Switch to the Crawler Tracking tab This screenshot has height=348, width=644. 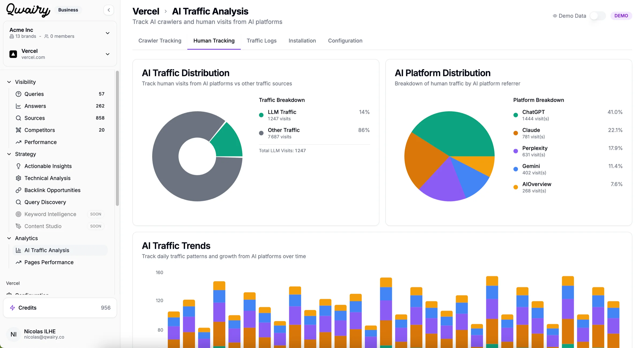coord(160,40)
